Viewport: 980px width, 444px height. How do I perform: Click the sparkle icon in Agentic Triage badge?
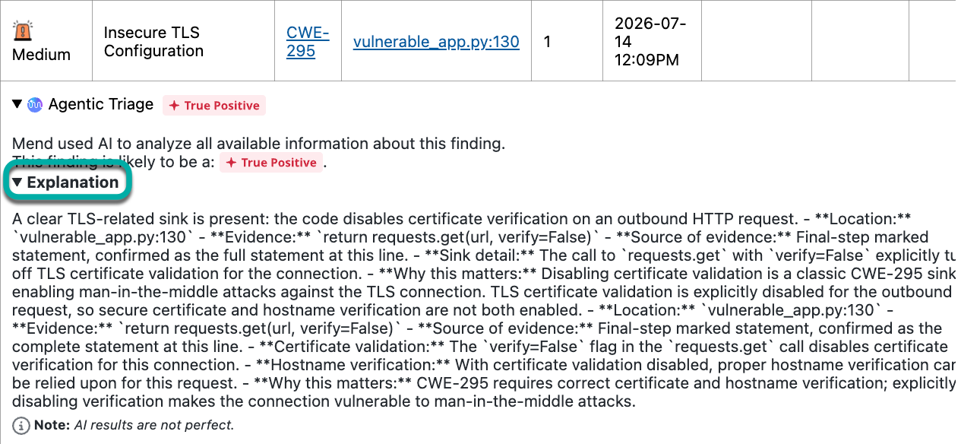tap(174, 106)
